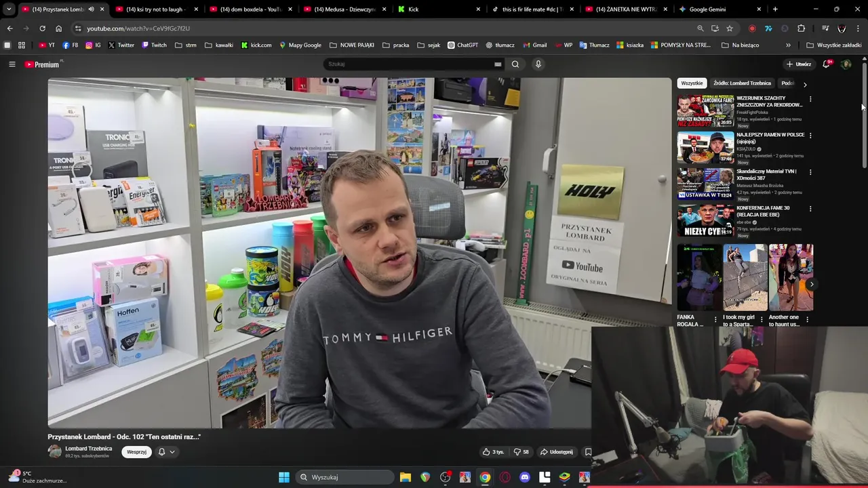Select the Wszystkie filter chip
The height and width of the screenshot is (488, 868).
coord(692,83)
